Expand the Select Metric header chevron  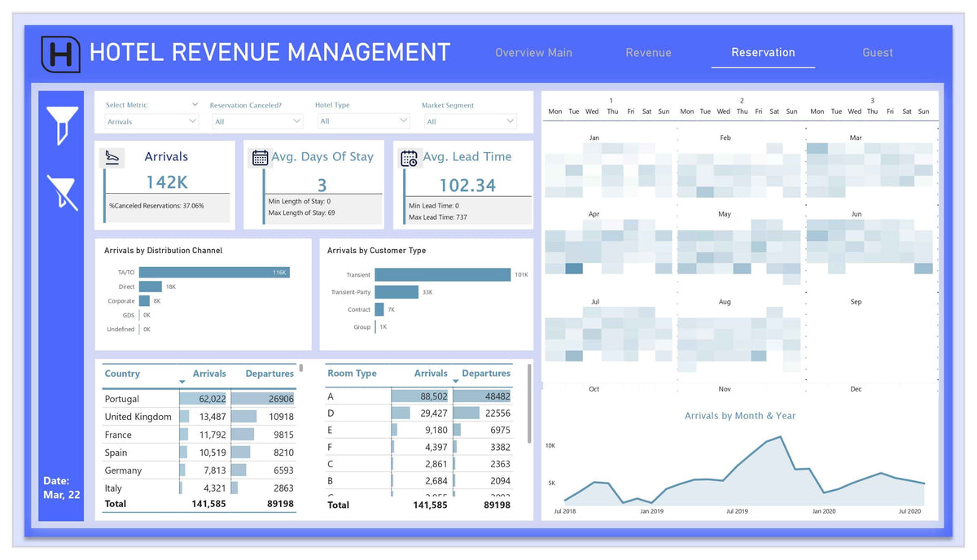(x=195, y=104)
